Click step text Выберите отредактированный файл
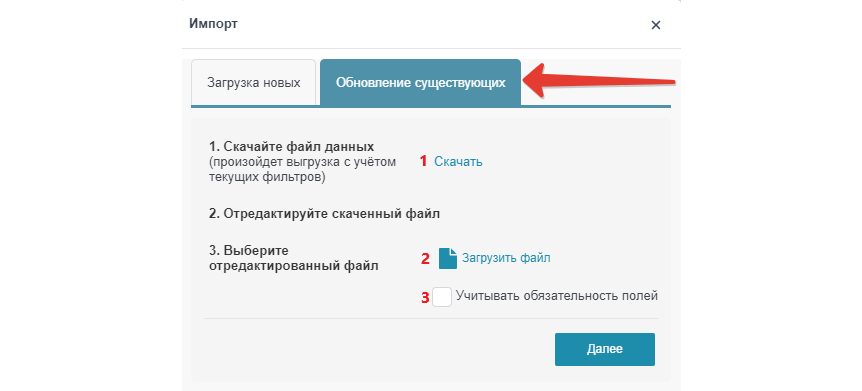 [x=294, y=258]
